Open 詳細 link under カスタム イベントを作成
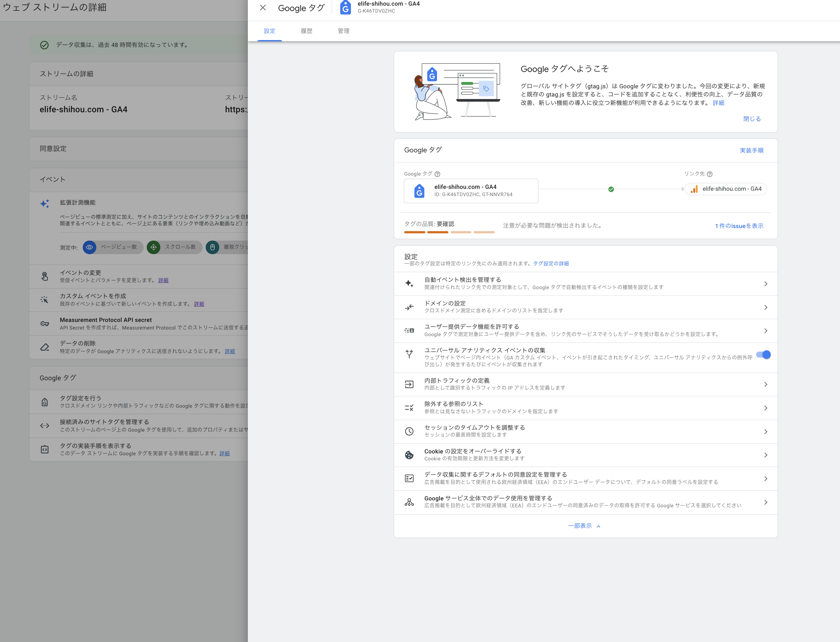 (199, 304)
